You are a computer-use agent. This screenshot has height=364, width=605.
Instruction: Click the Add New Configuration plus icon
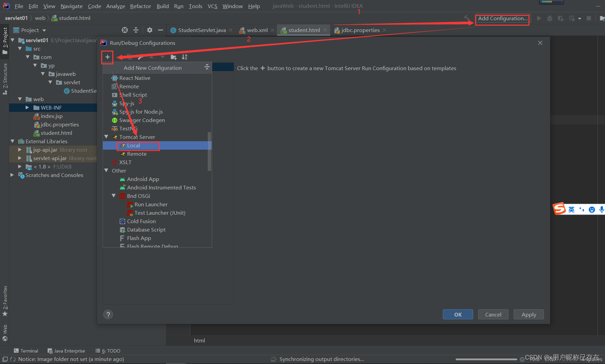(108, 57)
